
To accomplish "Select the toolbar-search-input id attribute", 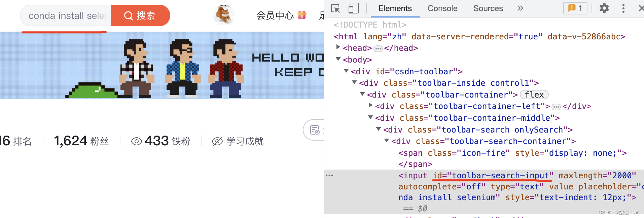I will coord(493,175).
